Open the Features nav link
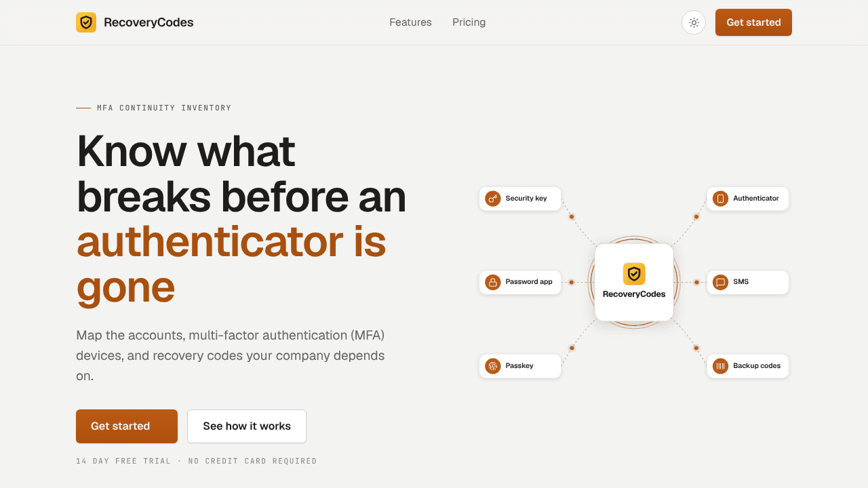868x488 pixels. tap(410, 22)
